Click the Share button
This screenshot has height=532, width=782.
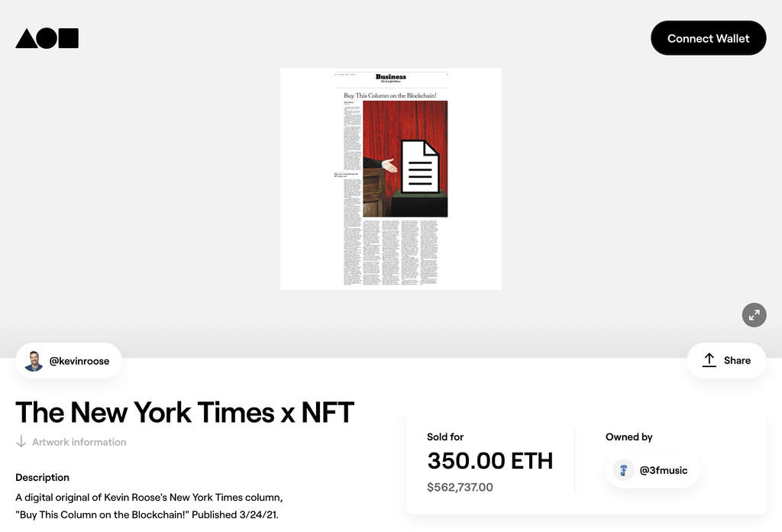(x=726, y=360)
